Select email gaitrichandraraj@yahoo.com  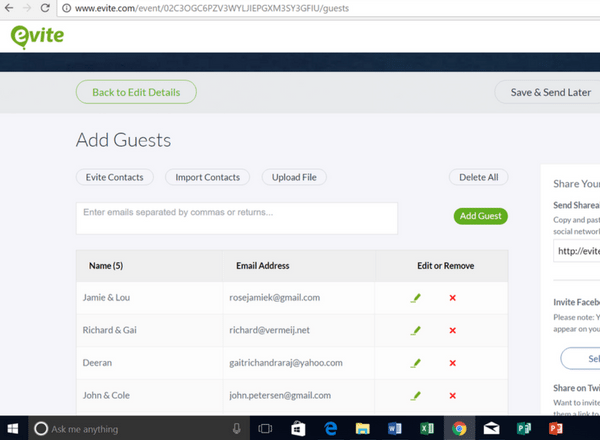(x=286, y=363)
